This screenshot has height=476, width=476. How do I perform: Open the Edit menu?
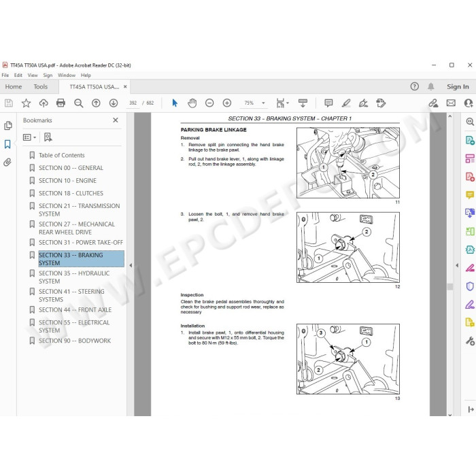point(18,75)
